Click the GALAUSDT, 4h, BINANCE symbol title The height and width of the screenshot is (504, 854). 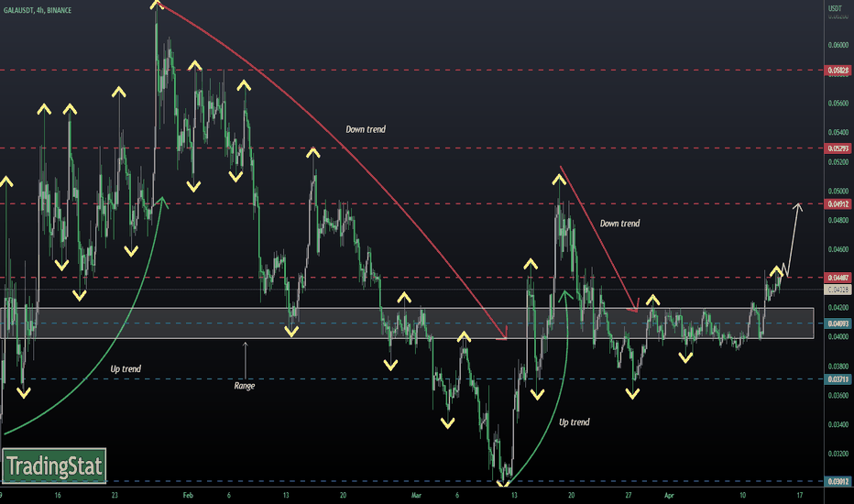pos(38,10)
